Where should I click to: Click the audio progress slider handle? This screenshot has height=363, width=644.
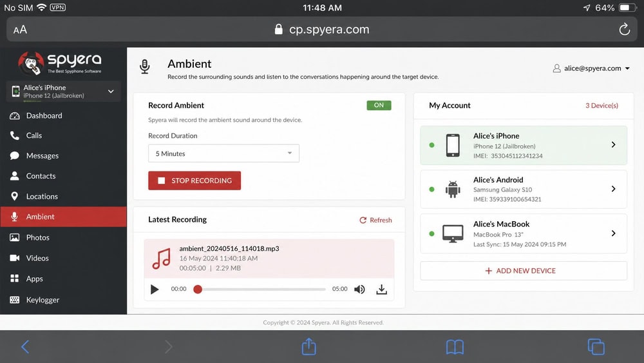pyautogui.click(x=198, y=289)
